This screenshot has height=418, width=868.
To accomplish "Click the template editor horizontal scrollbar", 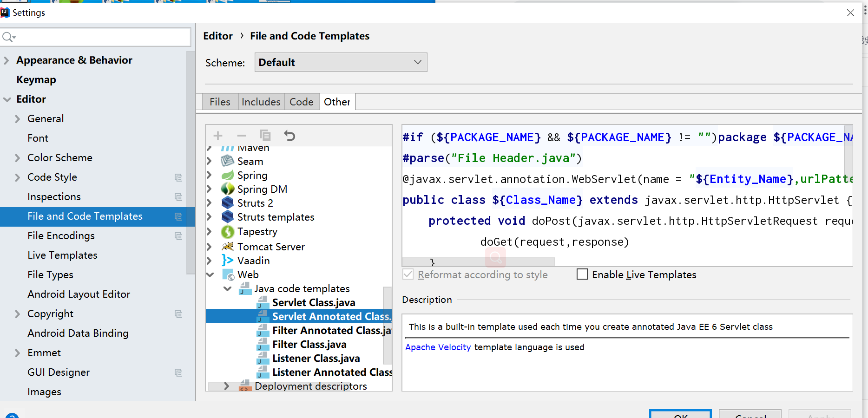I will pos(478,262).
